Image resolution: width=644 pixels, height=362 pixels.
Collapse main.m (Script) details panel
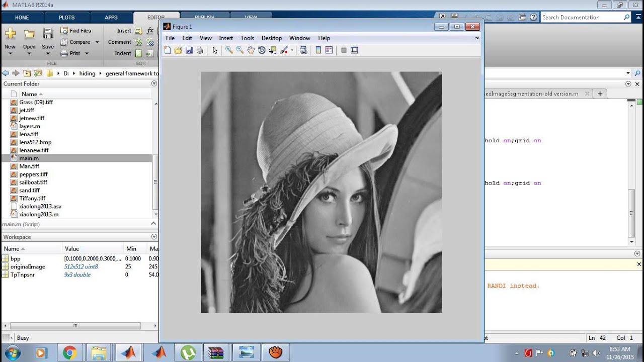[154, 224]
